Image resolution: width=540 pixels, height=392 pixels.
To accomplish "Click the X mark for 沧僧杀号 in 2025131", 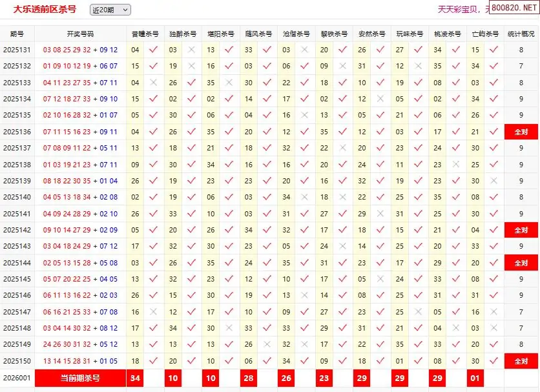I will [x=304, y=50].
